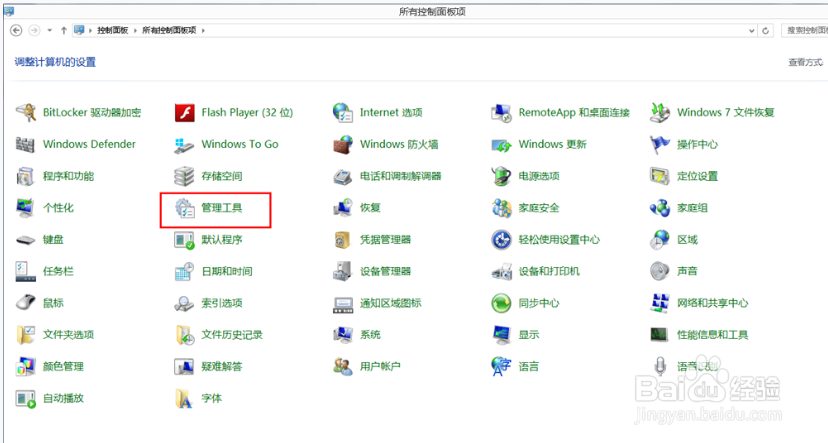Screen dimensions: 828x443
Task: Open the 存储空间 drives icon
Action: point(184,176)
